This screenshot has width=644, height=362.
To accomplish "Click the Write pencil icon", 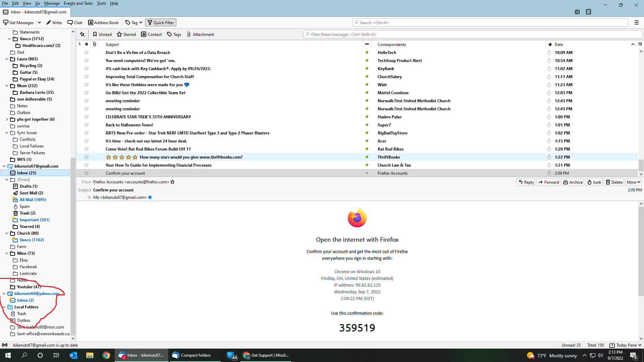I will 49,22.
